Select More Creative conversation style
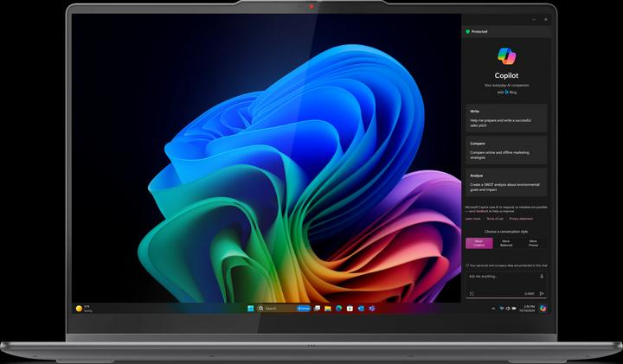Screen dimensions: 623x364 point(479,243)
